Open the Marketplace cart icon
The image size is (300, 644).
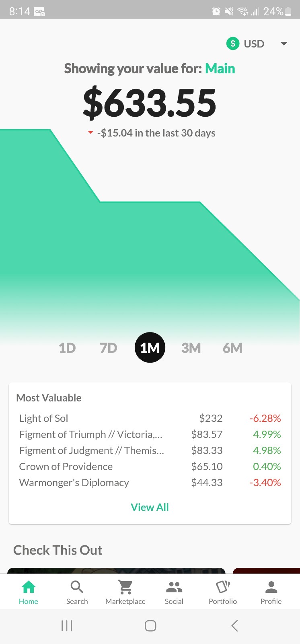(125, 587)
